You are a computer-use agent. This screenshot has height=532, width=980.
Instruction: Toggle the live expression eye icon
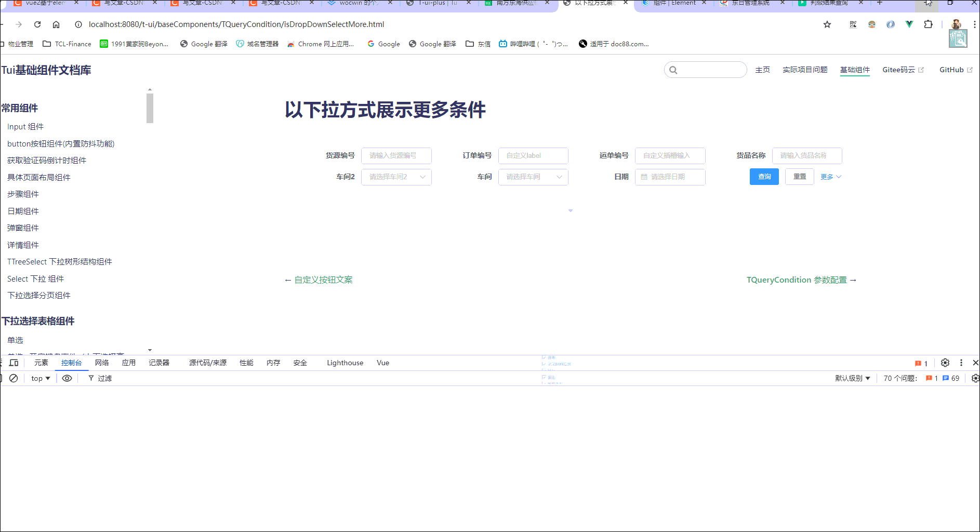(67, 378)
